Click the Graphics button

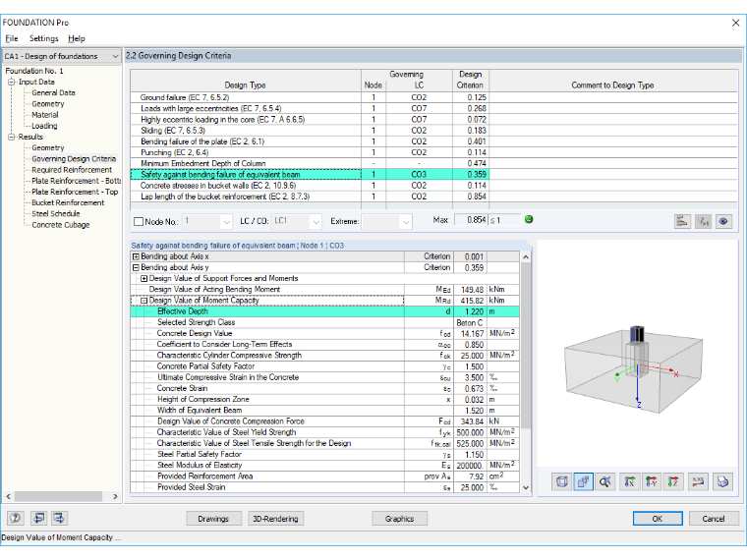pyautogui.click(x=399, y=519)
